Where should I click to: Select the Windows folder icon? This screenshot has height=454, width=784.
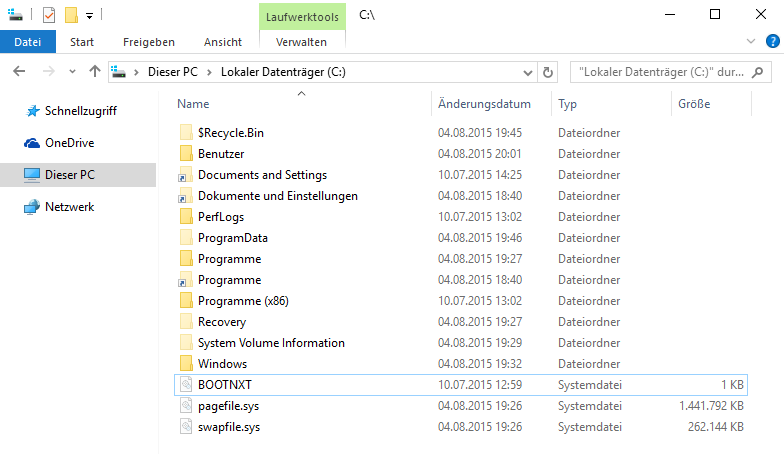[x=186, y=364]
